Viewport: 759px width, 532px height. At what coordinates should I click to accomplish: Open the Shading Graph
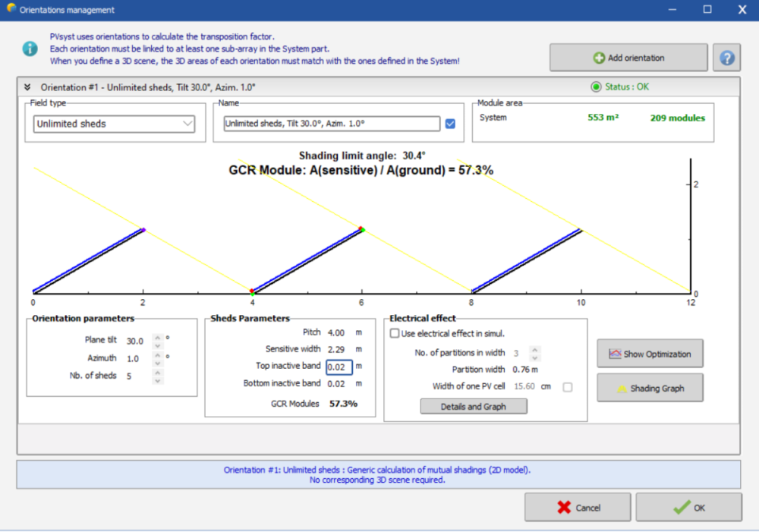coord(650,388)
